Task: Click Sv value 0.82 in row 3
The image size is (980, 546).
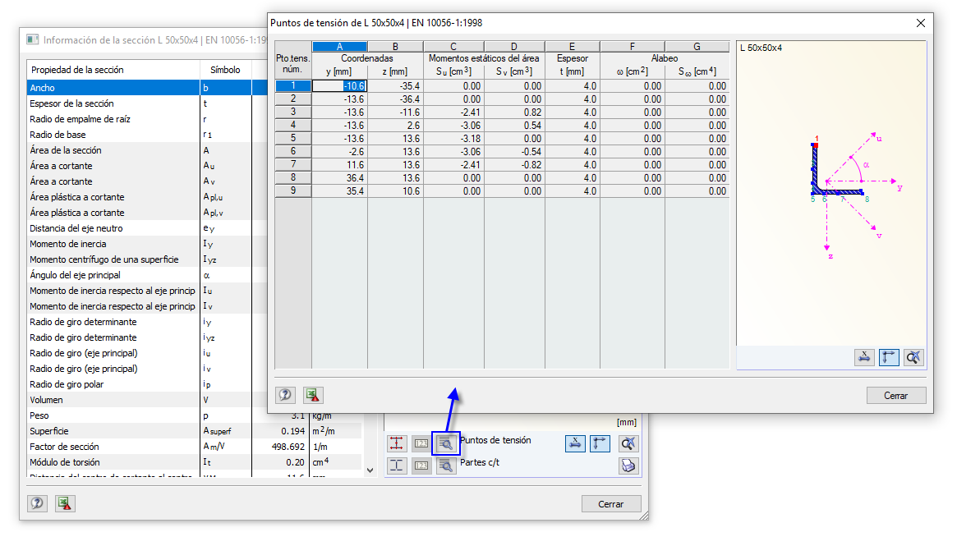Action: click(513, 112)
